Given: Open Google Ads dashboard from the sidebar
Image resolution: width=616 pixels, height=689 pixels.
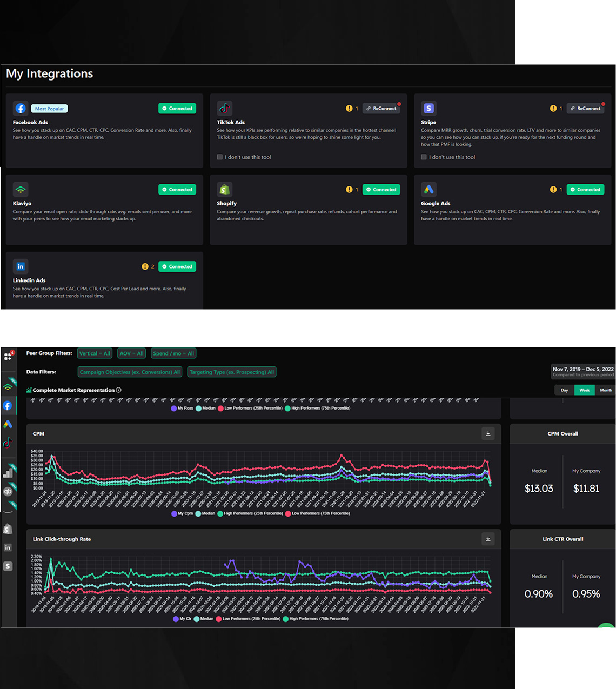Looking at the screenshot, I should (8, 424).
